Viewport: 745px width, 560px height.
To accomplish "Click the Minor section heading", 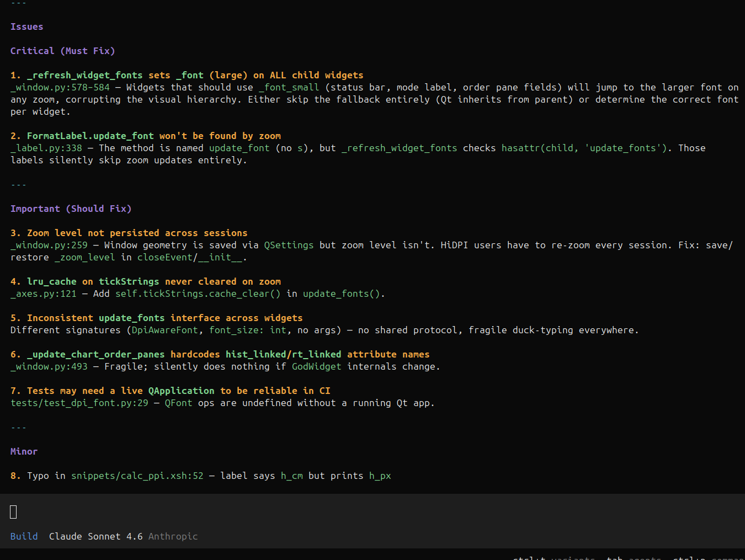I will tap(24, 451).
